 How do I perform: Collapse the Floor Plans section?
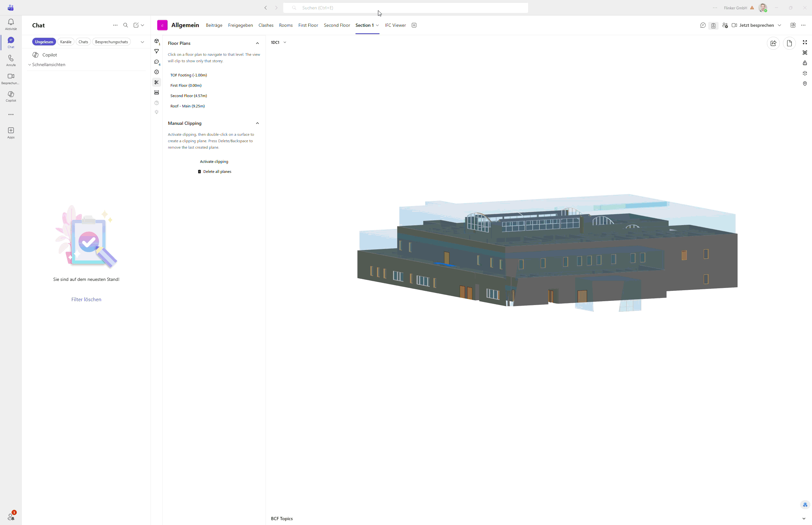[257, 43]
